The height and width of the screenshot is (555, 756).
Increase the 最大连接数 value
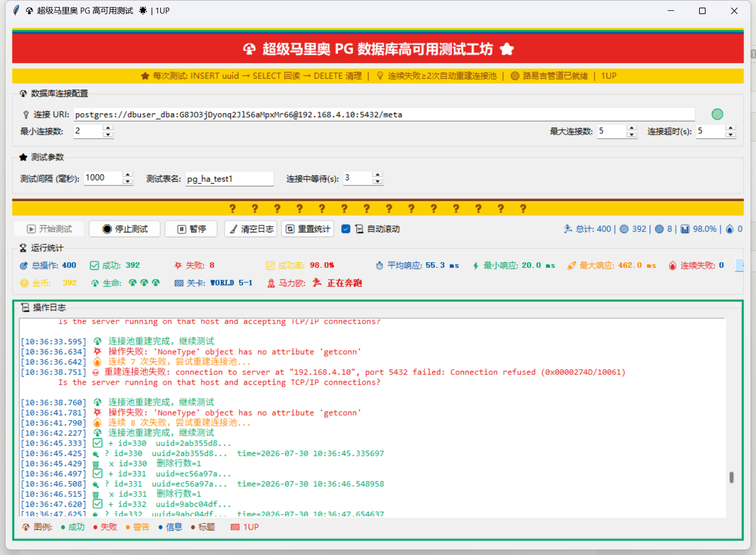631,128
